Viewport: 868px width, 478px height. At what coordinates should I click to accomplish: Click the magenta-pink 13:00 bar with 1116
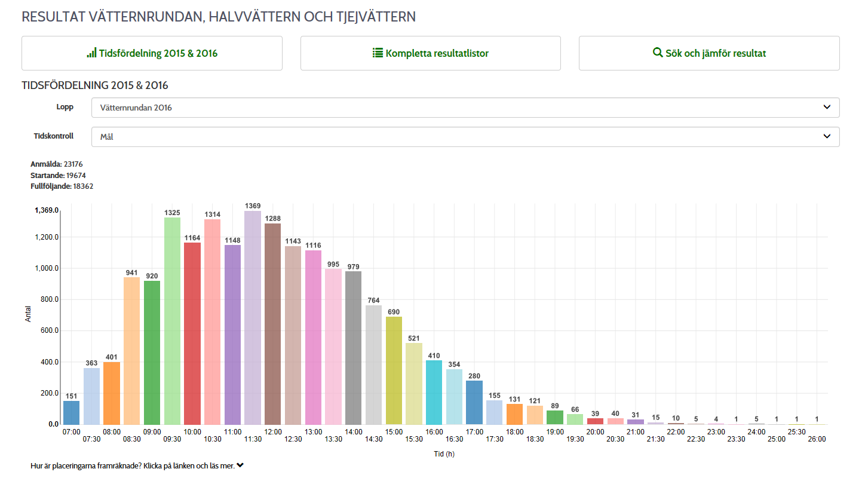point(313,338)
